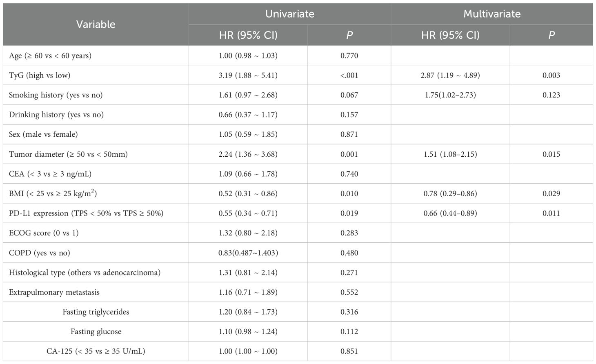Viewport: 596px width, 364px height.
Task: Select the Extrapulmonary metastasis cell
Action: (x=54, y=292)
